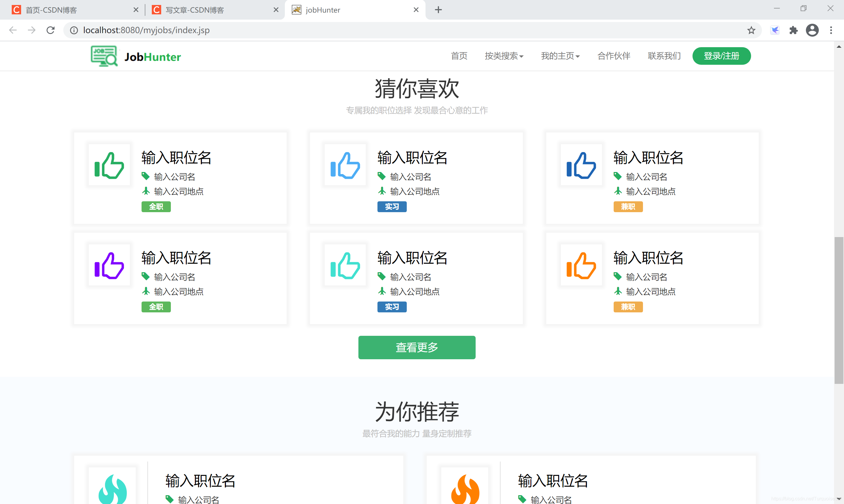
Task: Click 输入公司名 in the dark blue thumbs-up card
Action: coord(646,177)
